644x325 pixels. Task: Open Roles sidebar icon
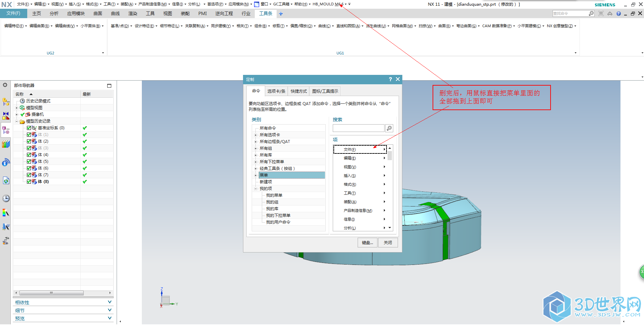click(6, 241)
